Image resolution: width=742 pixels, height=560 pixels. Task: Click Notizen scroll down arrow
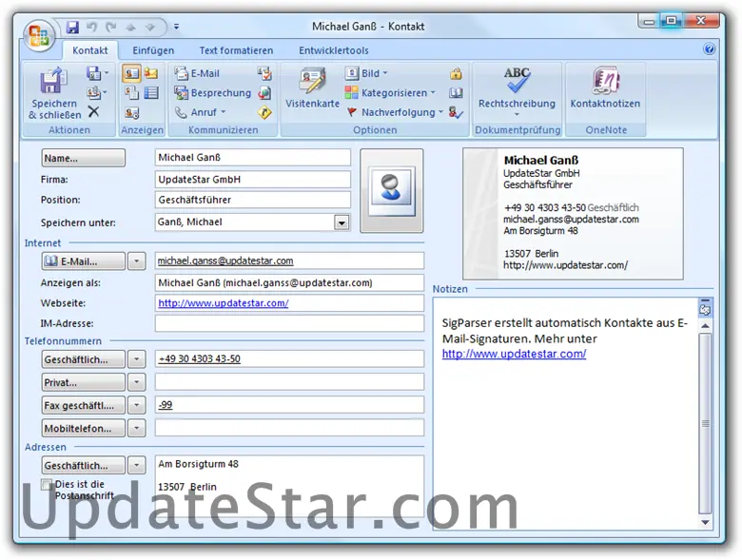705,522
